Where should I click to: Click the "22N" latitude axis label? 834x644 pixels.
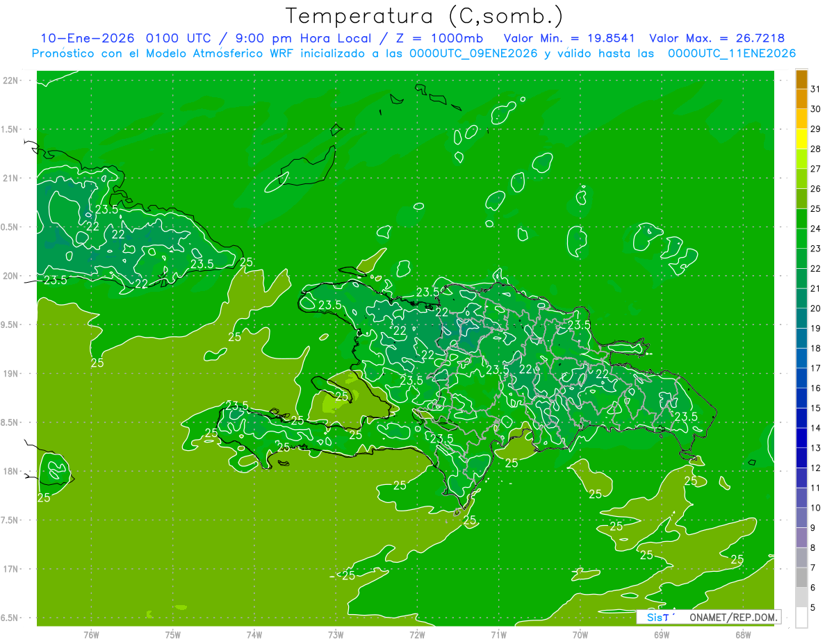pyautogui.click(x=11, y=81)
